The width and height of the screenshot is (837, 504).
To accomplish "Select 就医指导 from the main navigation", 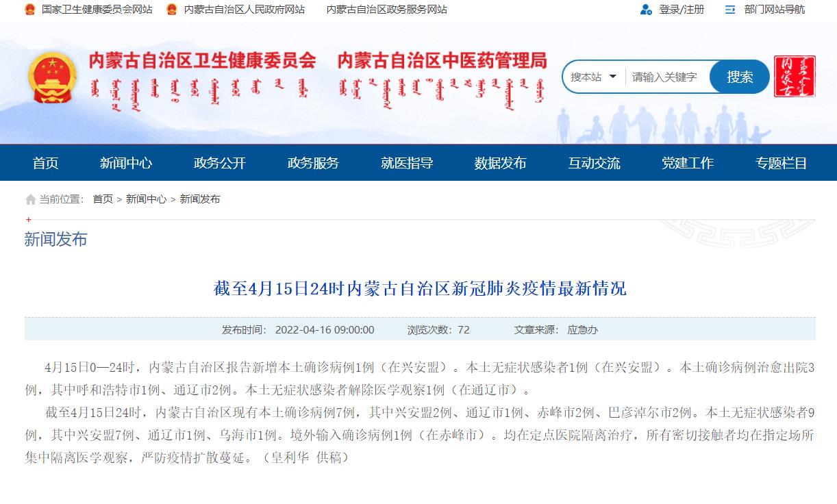I will 407,163.
